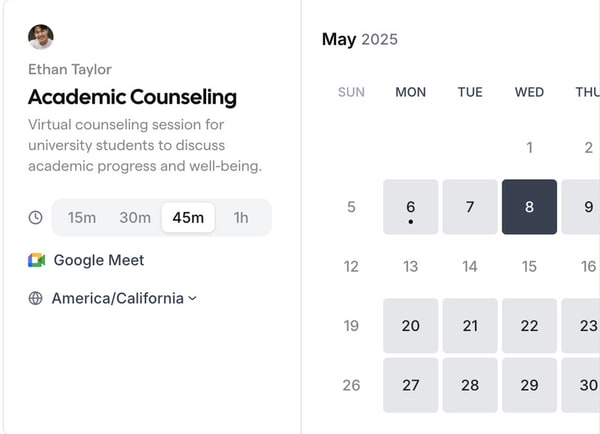Click Ethan Taylor's profile avatar

pos(41,37)
